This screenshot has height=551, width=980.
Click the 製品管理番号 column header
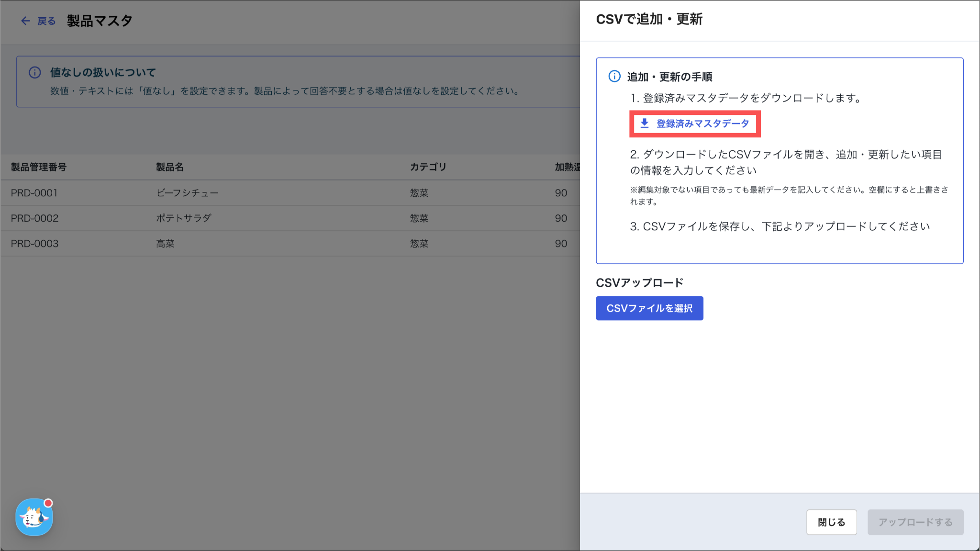point(39,167)
